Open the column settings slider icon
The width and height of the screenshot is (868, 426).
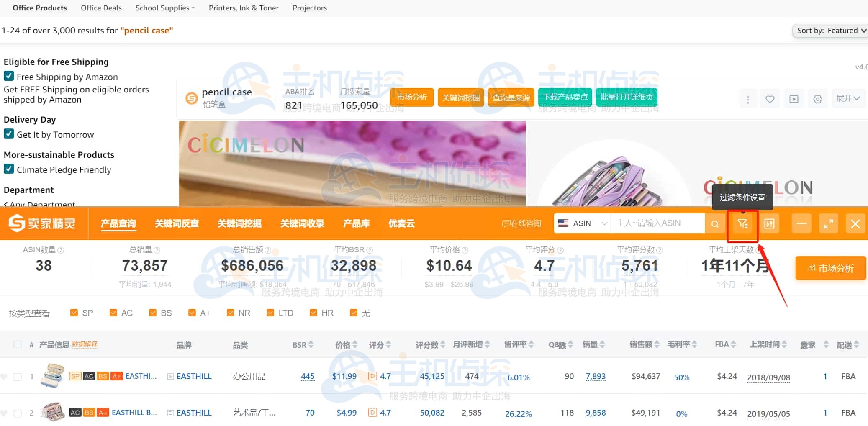(769, 224)
